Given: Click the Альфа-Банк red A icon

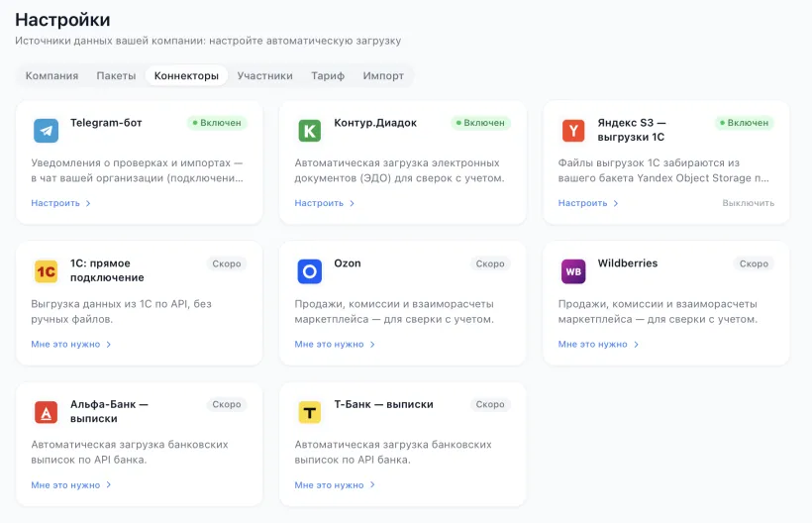Looking at the screenshot, I should (46, 412).
